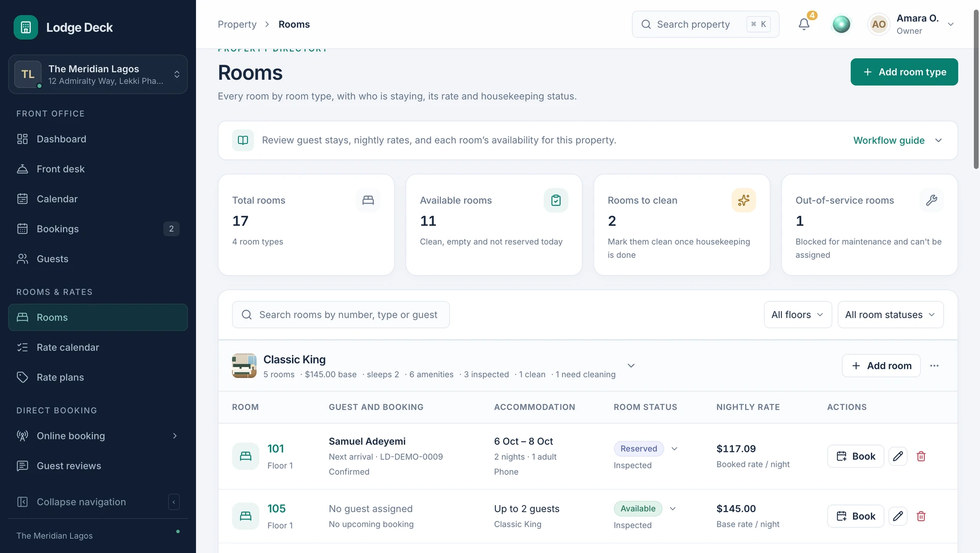Viewport: 980px width, 553px height.
Task: Click the Property breadcrumb link
Action: point(237,24)
